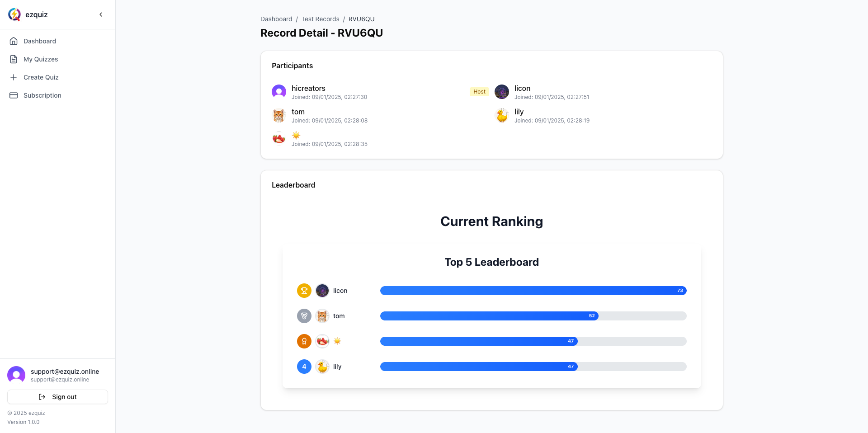Click lily's duck avatar in the leaderboard

tap(322, 367)
